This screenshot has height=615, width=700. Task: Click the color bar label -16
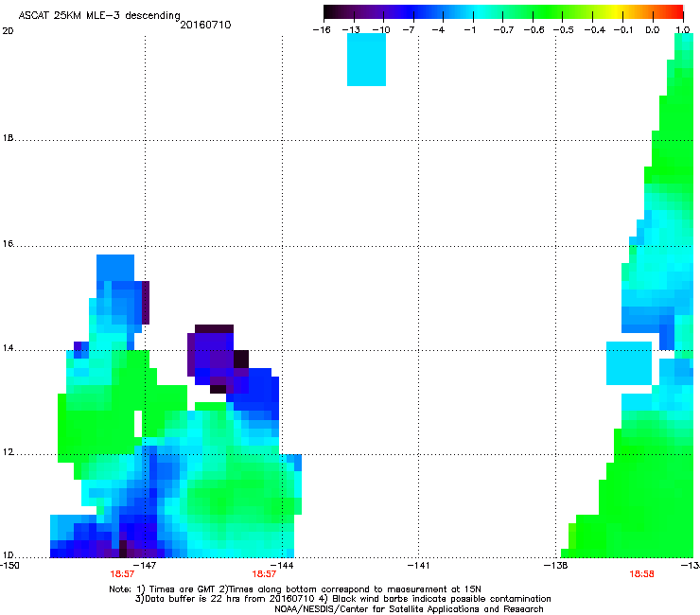tap(322, 30)
